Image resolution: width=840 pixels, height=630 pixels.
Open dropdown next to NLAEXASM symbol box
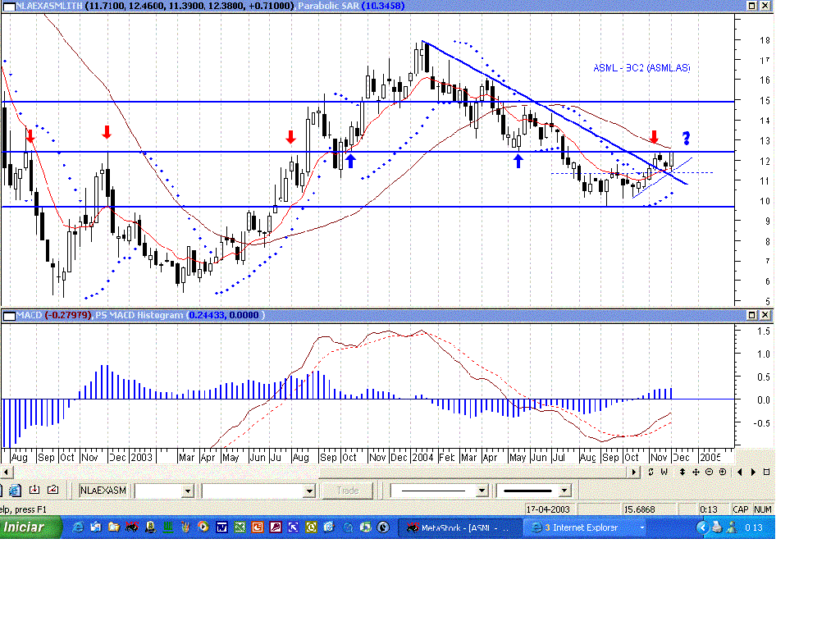[188, 491]
